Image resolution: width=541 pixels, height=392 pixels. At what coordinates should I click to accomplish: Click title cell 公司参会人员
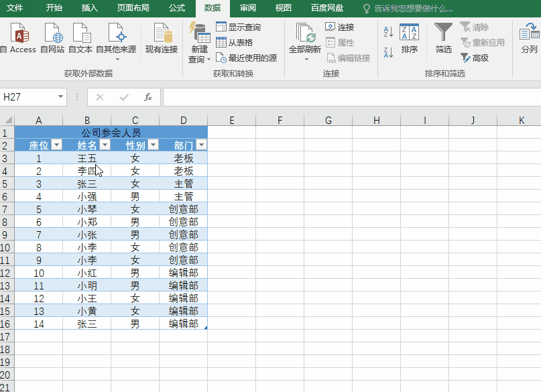pos(111,133)
